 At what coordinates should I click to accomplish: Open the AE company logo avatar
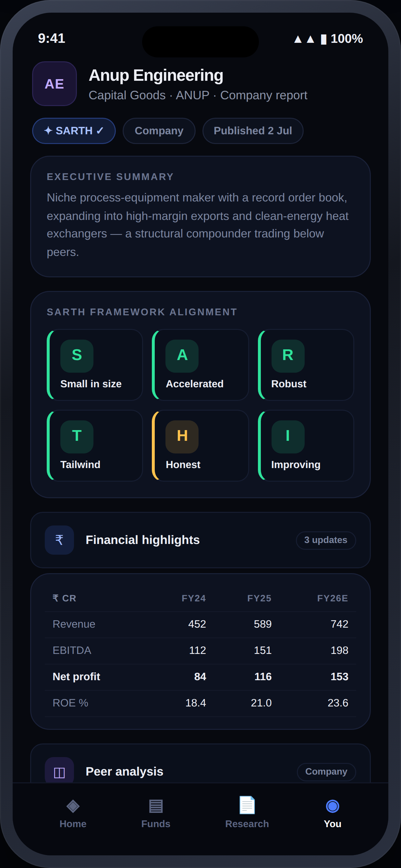pos(54,84)
